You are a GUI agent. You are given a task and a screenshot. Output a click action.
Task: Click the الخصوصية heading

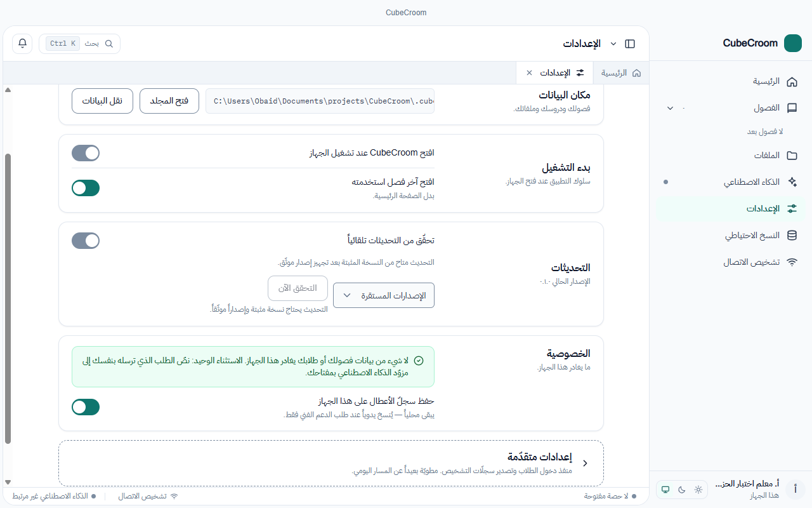pos(568,353)
